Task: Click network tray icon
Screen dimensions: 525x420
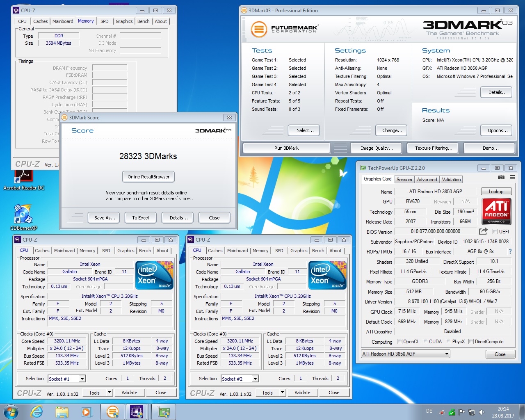Action: (472, 412)
